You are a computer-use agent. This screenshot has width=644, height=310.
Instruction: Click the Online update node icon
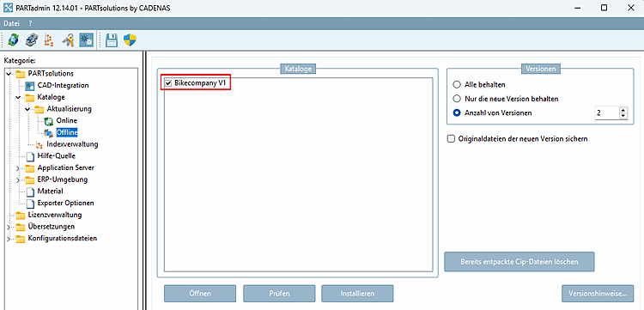click(x=49, y=121)
